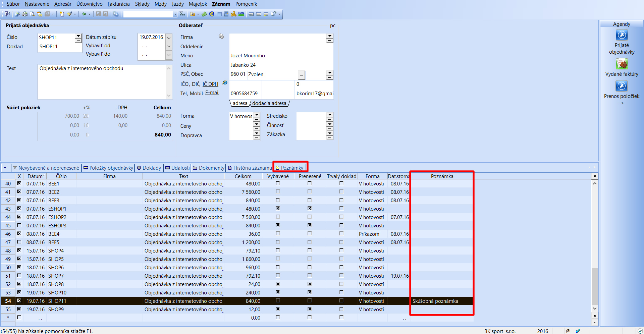
Task: Click the green back arrow icon
Action: click(x=84, y=14)
